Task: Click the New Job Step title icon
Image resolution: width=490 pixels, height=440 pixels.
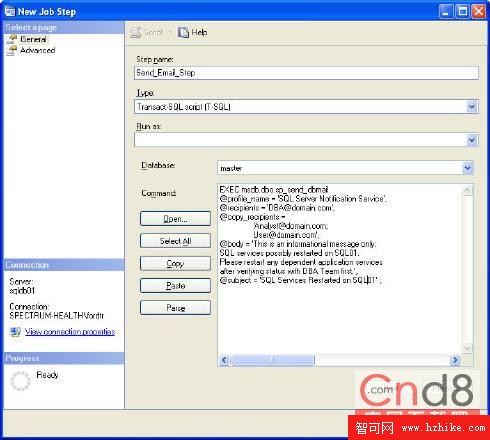Action: [10, 12]
